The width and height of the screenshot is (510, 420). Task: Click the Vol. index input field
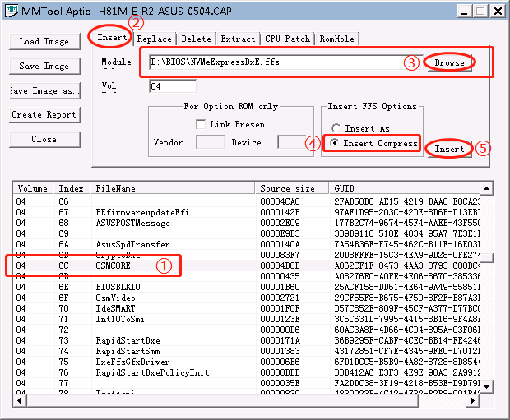[x=173, y=86]
